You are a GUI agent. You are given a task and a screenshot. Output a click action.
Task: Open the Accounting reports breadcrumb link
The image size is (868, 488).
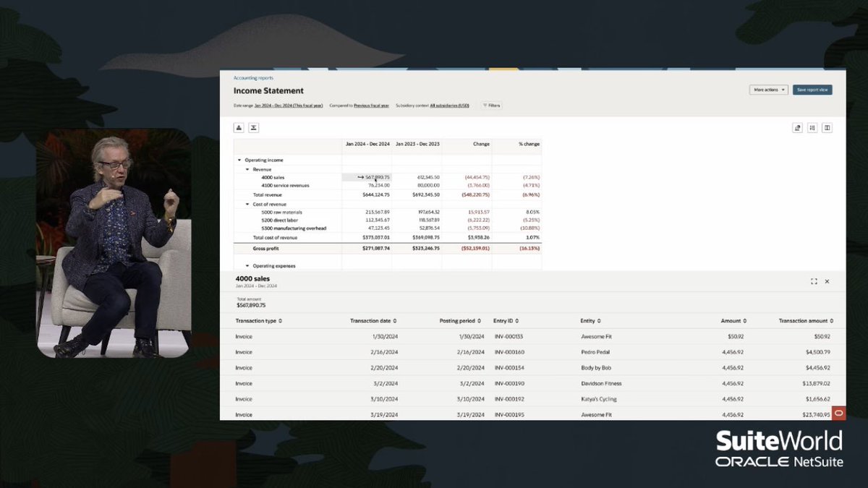pos(253,77)
